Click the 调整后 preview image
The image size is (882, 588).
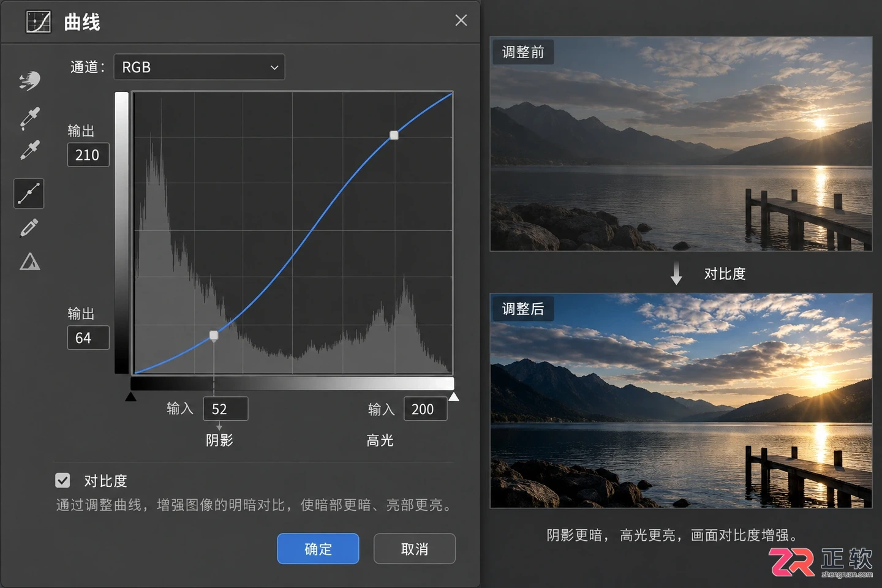tap(681, 401)
